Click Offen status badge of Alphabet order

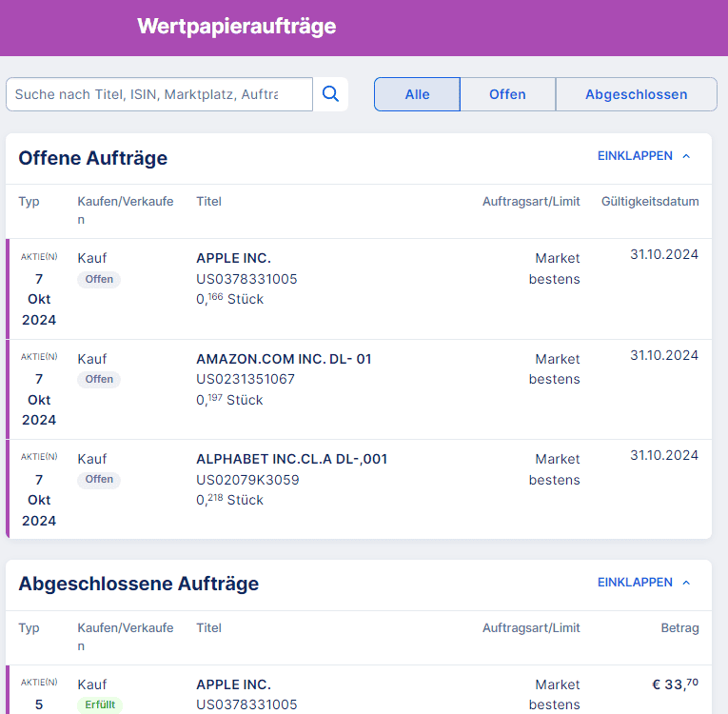99,480
